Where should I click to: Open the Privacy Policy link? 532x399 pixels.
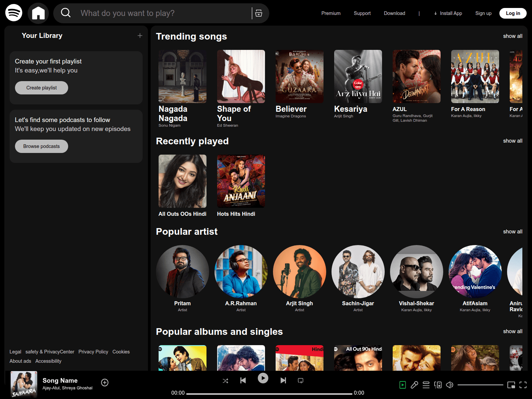tap(93, 352)
